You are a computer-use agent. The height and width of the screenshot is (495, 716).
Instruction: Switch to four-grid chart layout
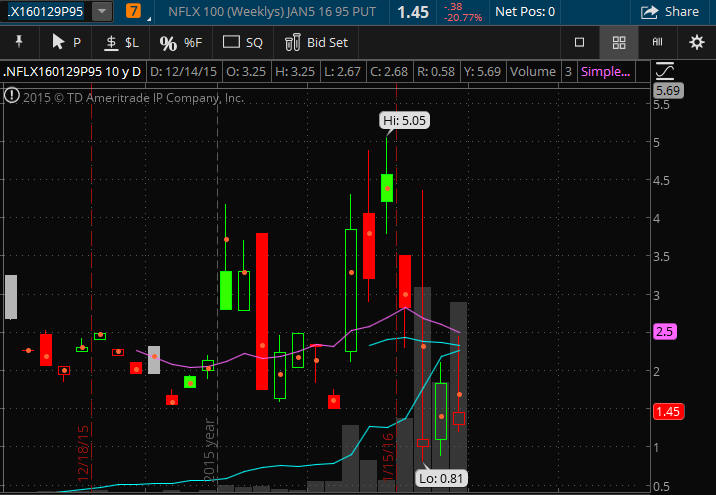(x=619, y=42)
